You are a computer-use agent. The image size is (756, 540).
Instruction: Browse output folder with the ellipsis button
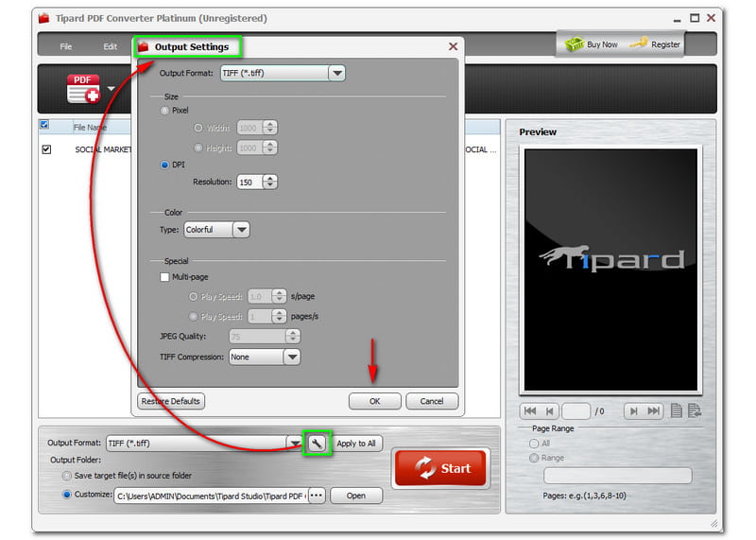316,496
